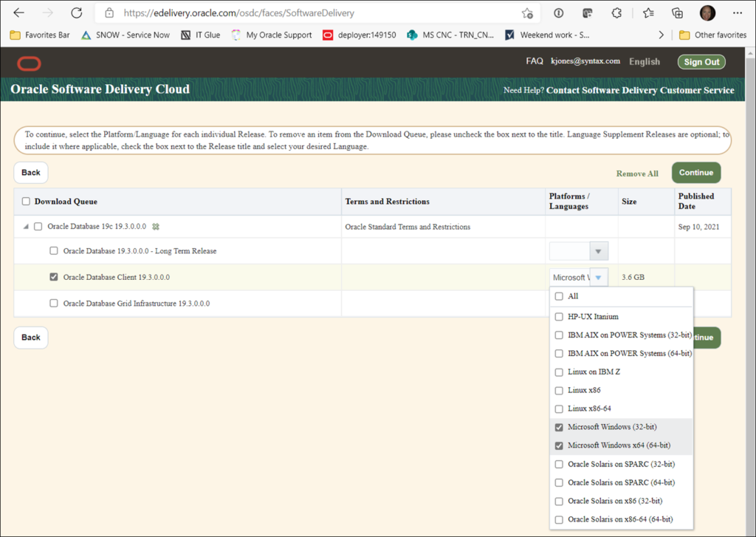Click the add-to-favorites star icon
Viewport: 756px width, 537px height.
click(527, 13)
